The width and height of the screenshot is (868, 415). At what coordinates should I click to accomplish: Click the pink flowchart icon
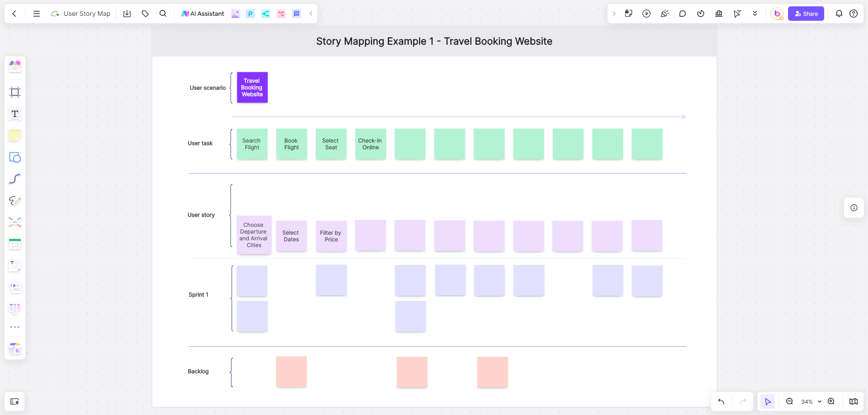point(281,14)
